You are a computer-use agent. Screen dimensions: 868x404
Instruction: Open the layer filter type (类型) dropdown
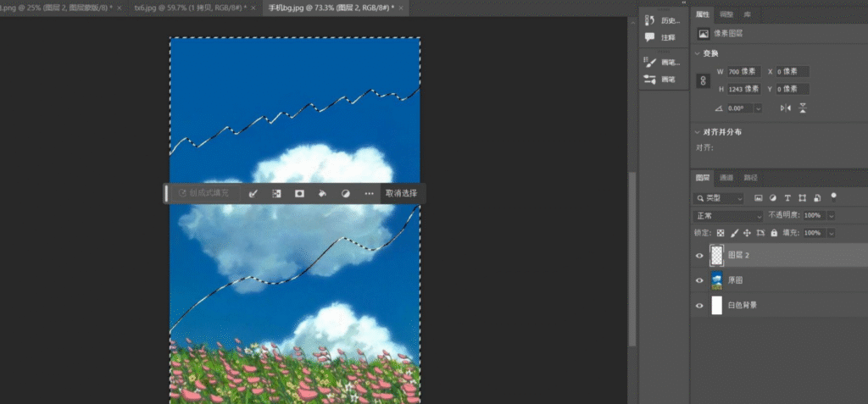click(x=719, y=198)
